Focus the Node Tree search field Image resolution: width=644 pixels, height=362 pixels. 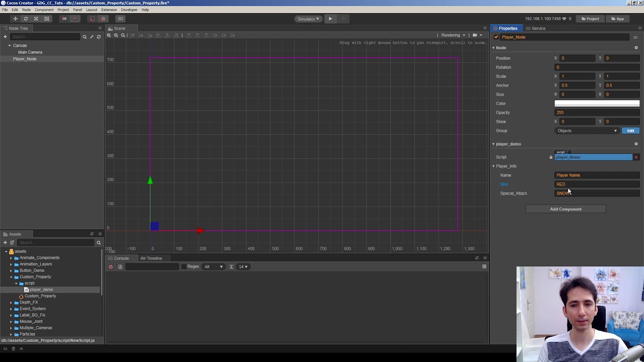pos(45,37)
